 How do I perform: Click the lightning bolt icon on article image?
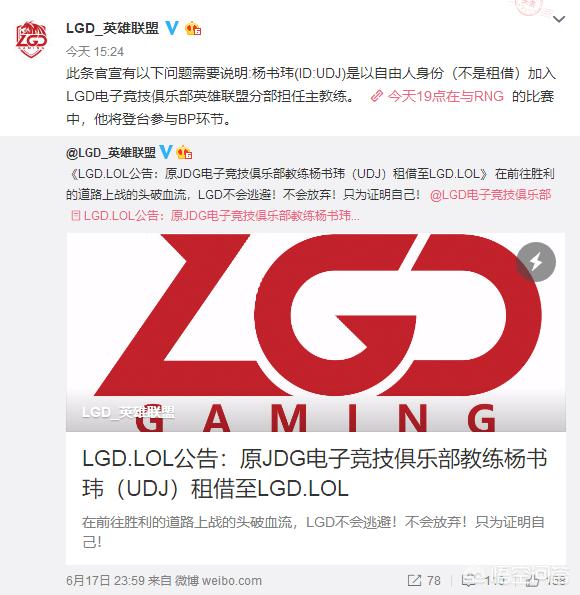coord(536,262)
